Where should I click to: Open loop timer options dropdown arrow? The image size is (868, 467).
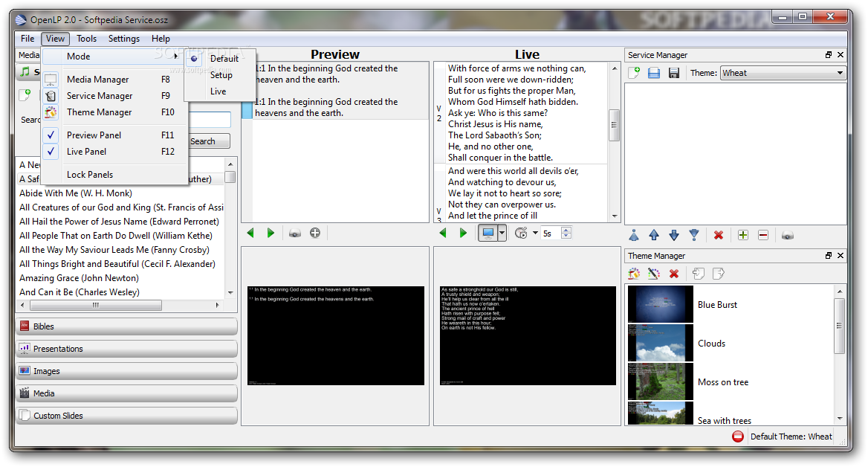pos(535,233)
